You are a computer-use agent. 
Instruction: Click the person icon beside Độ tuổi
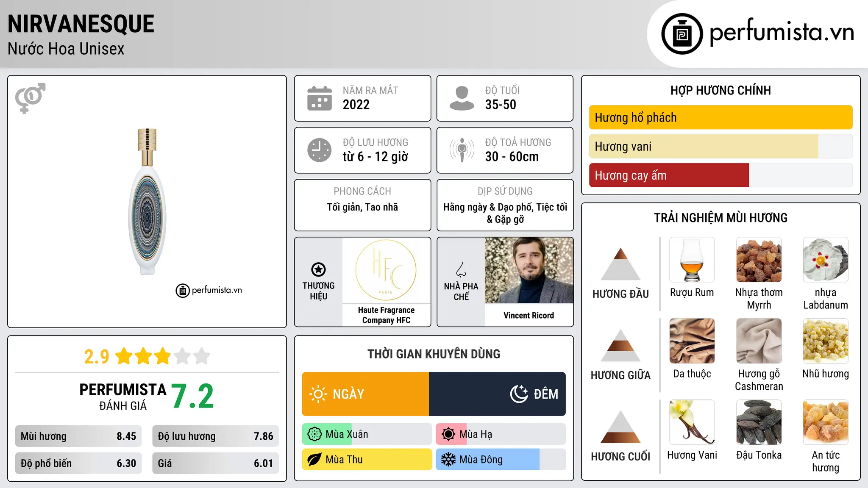pyautogui.click(x=462, y=98)
